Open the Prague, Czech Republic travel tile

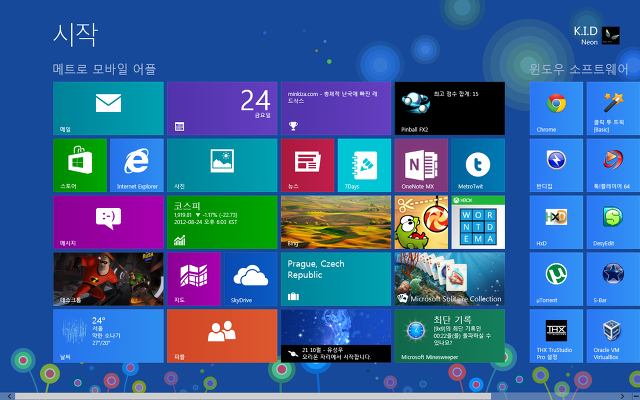tap(336, 279)
